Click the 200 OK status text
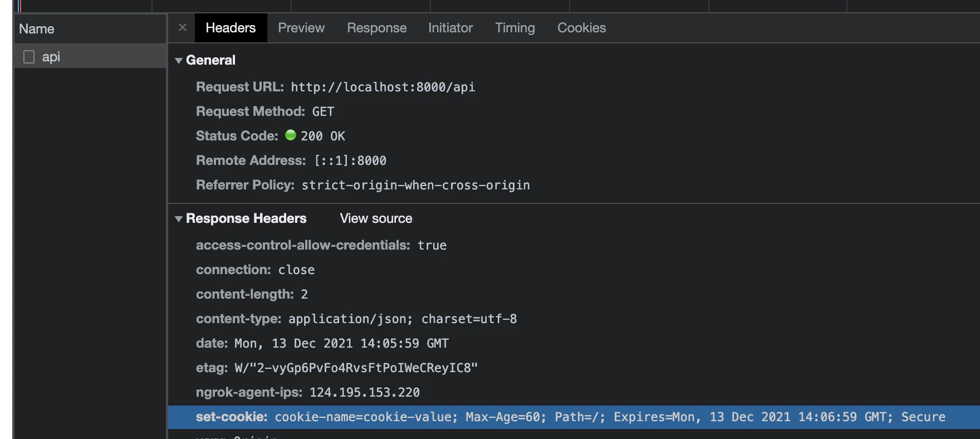The height and width of the screenshot is (439, 980). (x=323, y=136)
